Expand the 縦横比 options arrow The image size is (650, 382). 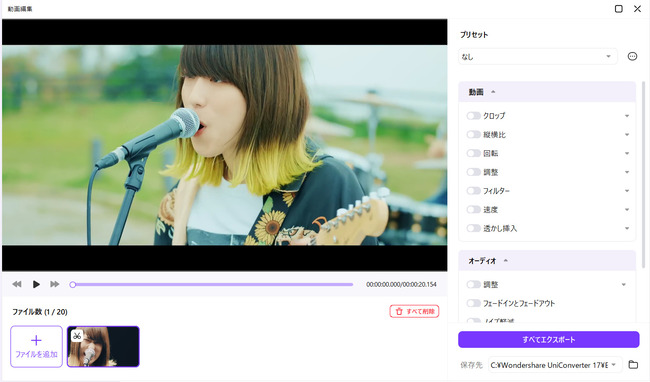click(627, 135)
